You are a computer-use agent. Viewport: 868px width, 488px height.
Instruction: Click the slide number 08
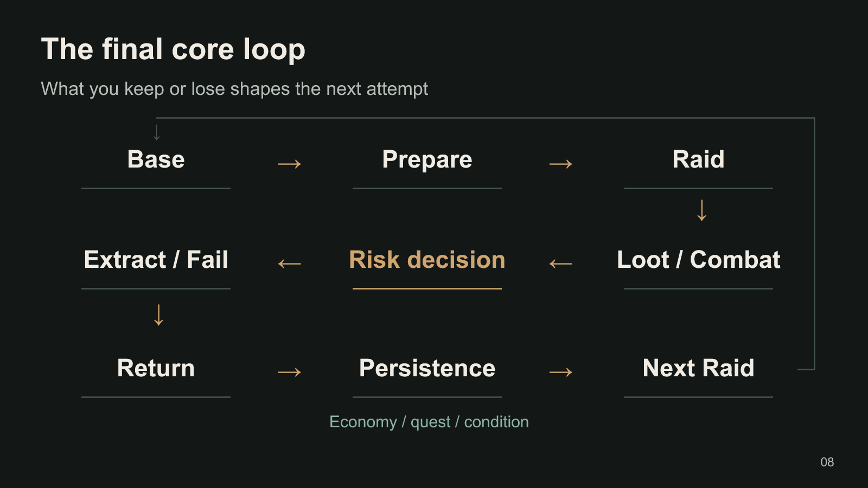(827, 462)
